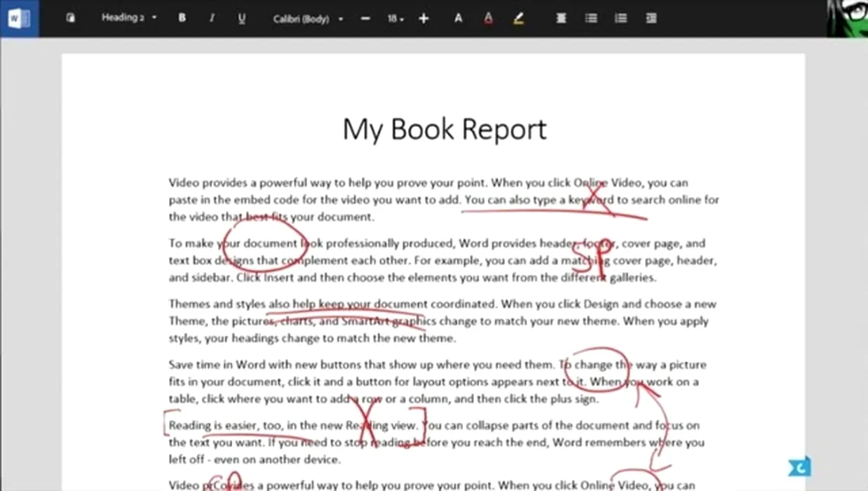Image resolution: width=868 pixels, height=491 pixels.
Task: Click the profile avatar in the corner
Action: tap(847, 18)
